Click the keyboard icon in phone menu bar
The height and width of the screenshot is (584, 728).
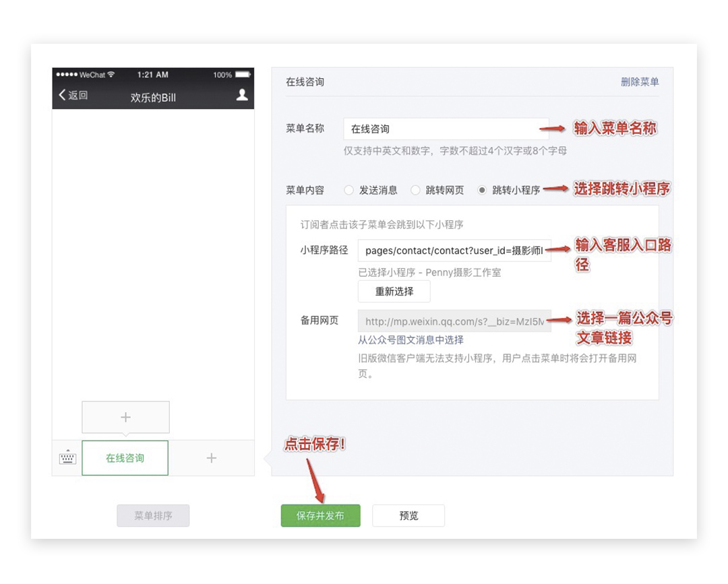[67, 459]
